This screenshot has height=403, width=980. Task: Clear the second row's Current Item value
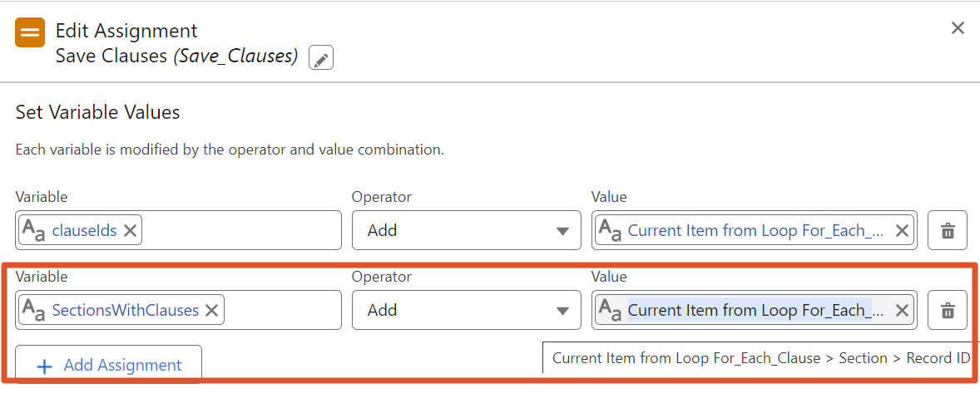[902, 310]
